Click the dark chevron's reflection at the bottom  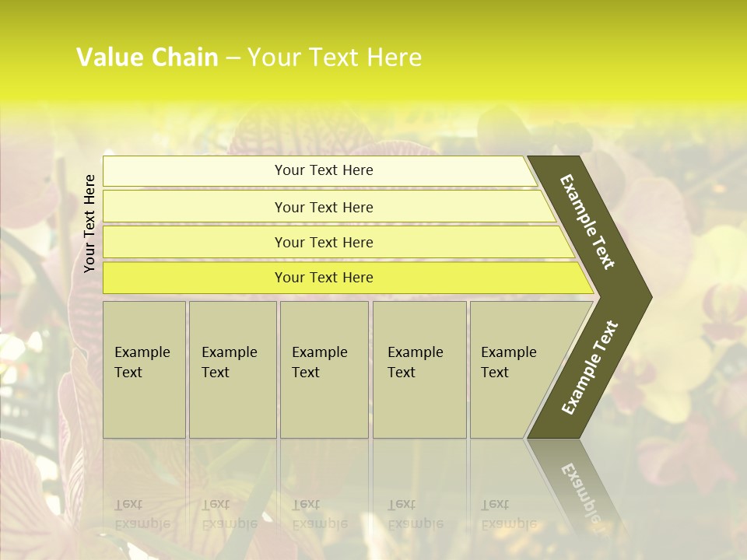pyautogui.click(x=579, y=488)
